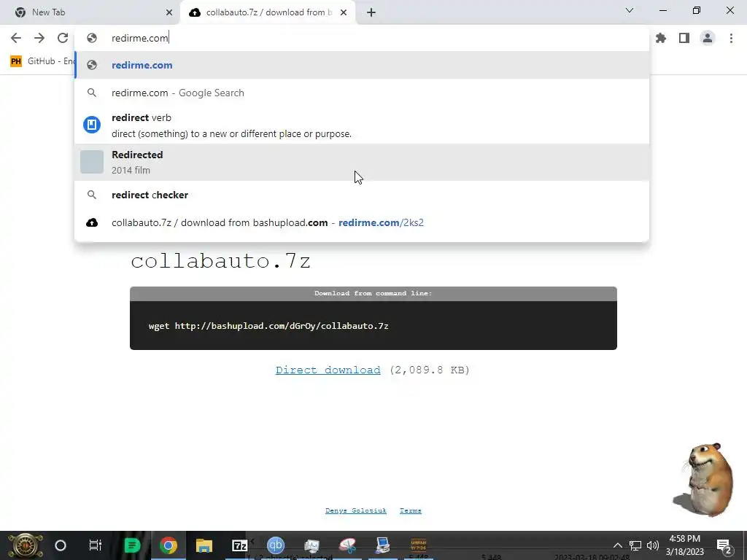The image size is (747, 560).
Task: Switch to 7-Zip on the taskbar
Action: pos(239,545)
